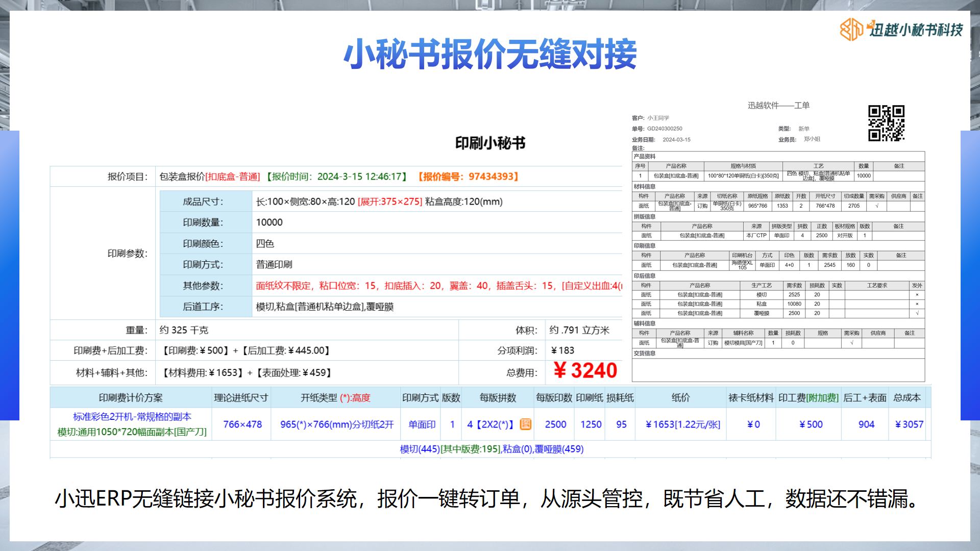Click the work order QR code
Image resolution: width=980 pixels, height=551 pixels.
[886, 123]
